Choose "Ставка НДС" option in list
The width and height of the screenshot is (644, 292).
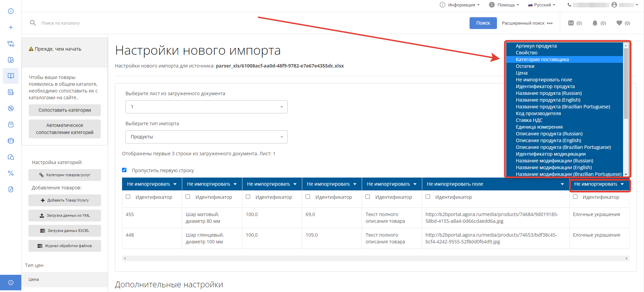coord(529,120)
